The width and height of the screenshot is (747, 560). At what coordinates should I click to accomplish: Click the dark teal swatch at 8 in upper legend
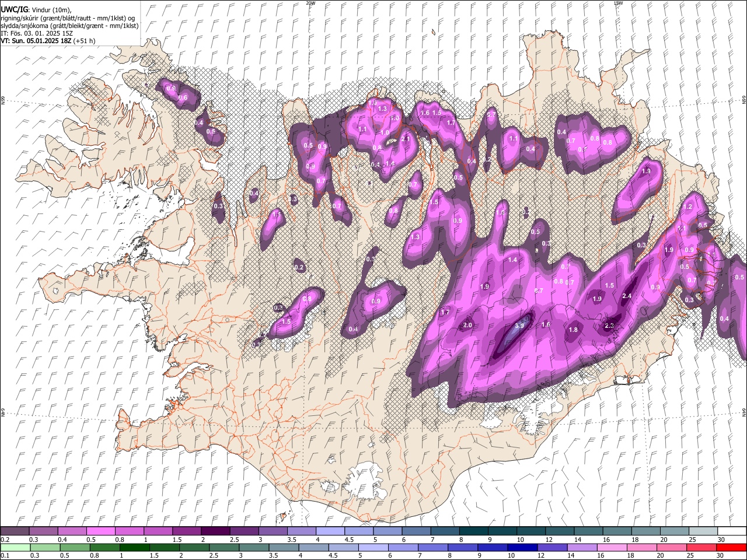click(x=473, y=531)
